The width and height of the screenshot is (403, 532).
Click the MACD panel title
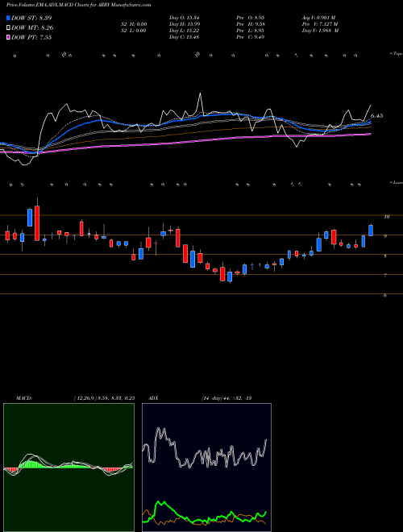[24, 398]
